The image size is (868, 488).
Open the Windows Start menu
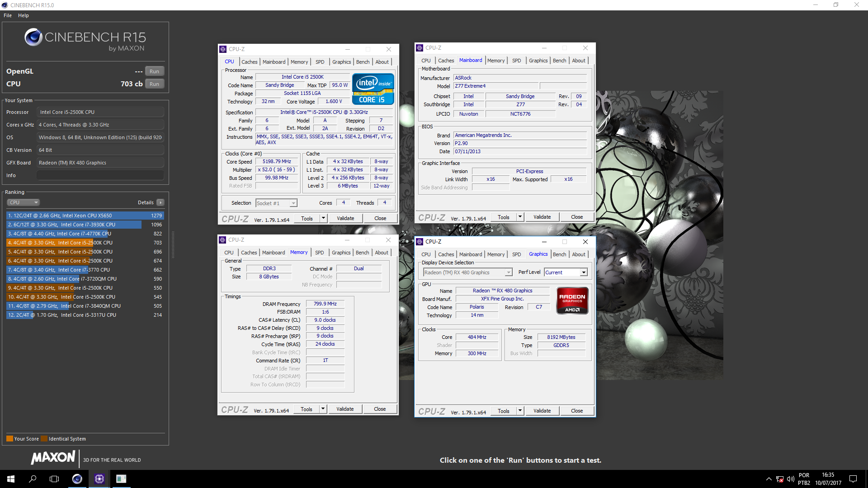(x=11, y=479)
